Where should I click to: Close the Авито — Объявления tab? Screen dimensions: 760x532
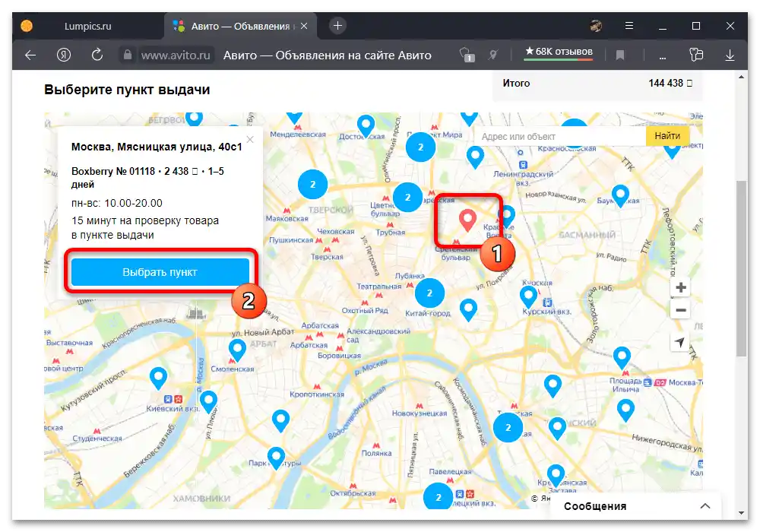click(304, 26)
